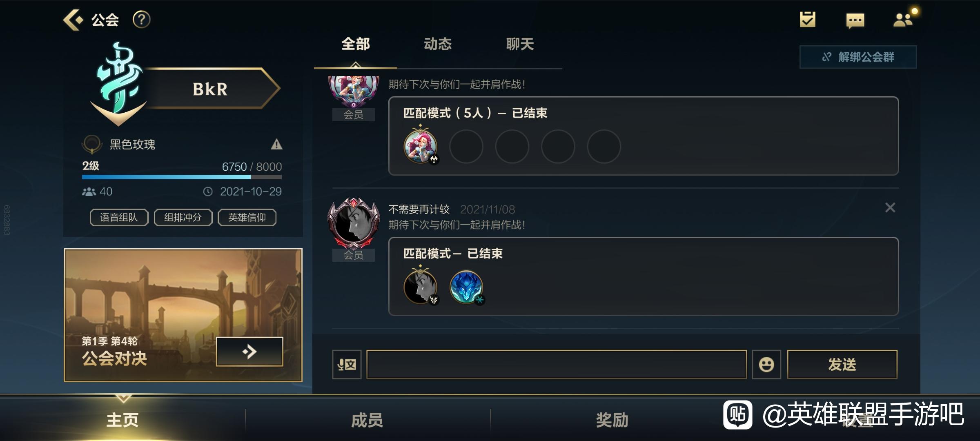Open the emoji picker smiley icon

pyautogui.click(x=766, y=364)
